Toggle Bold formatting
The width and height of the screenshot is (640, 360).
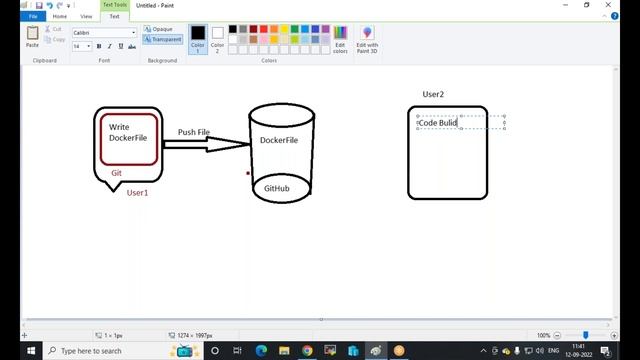tap(99, 47)
